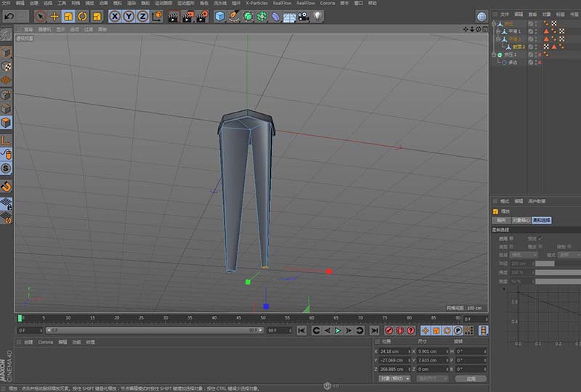This screenshot has width=581, height=392.
Task: Switch to the 柔和选择 tab
Action: click(542, 220)
